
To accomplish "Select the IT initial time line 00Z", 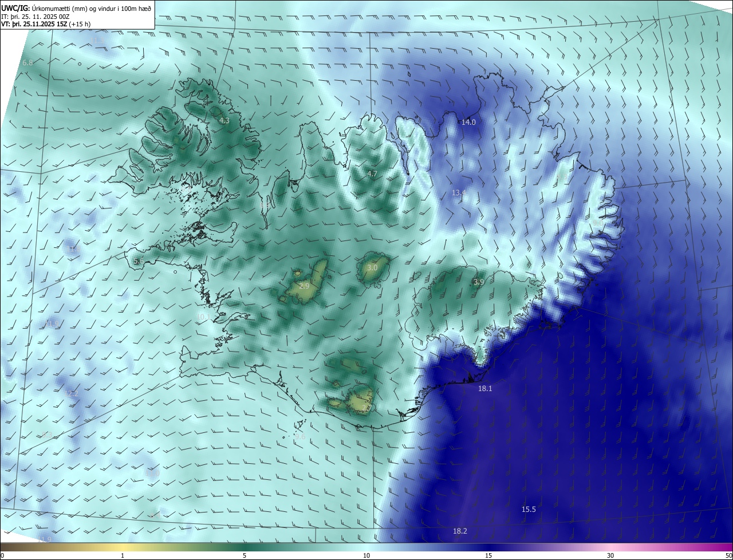I will pos(36,17).
